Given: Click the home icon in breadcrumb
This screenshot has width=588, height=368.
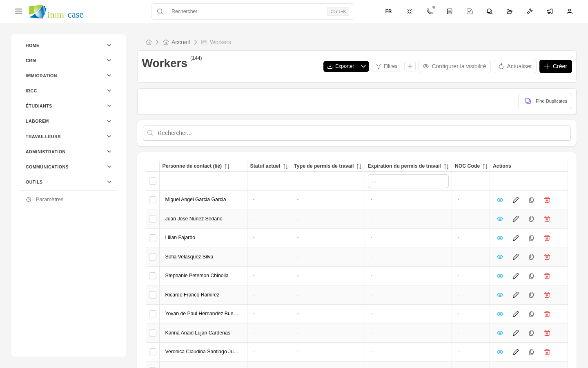Looking at the screenshot, I should [x=149, y=42].
